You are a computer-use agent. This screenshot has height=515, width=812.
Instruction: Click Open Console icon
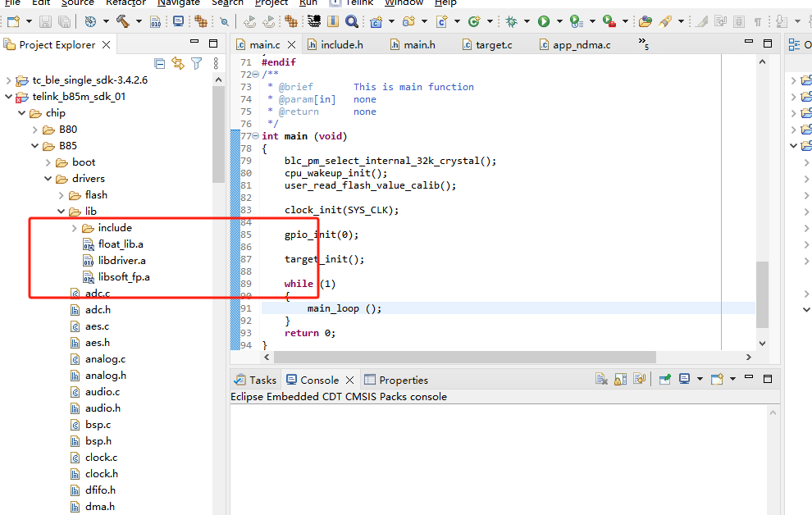(x=717, y=380)
